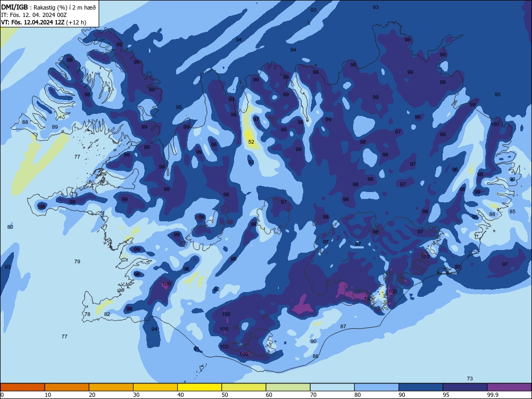Click the 90 humidity value on the map
The width and height of the screenshot is (532, 399).
[313, 342]
